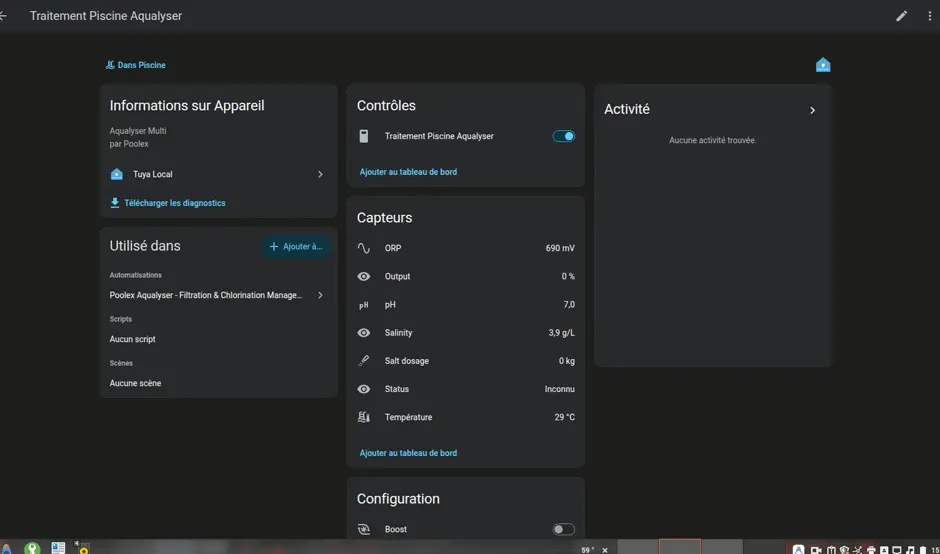
Task: Click the eye icon beside Status
Action: click(363, 389)
